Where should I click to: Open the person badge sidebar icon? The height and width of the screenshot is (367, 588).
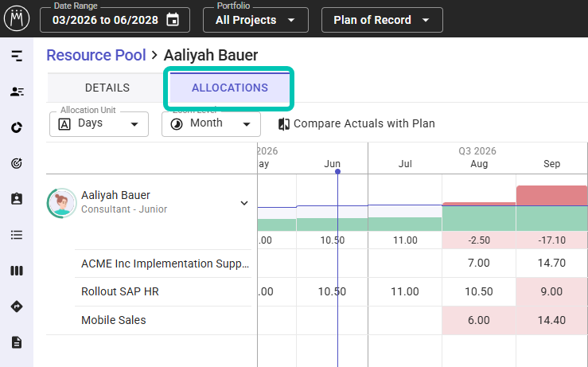coord(17,199)
